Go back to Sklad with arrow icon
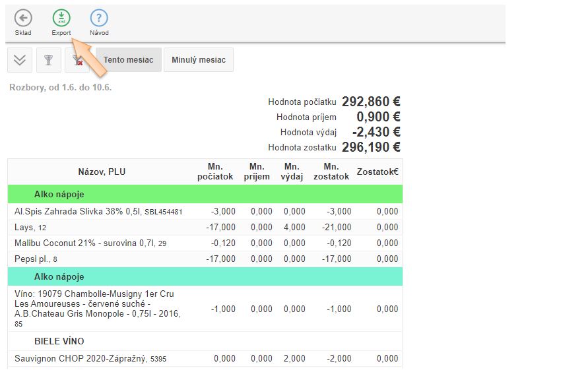Image resolution: width=588 pixels, height=380 pixels. [23, 18]
